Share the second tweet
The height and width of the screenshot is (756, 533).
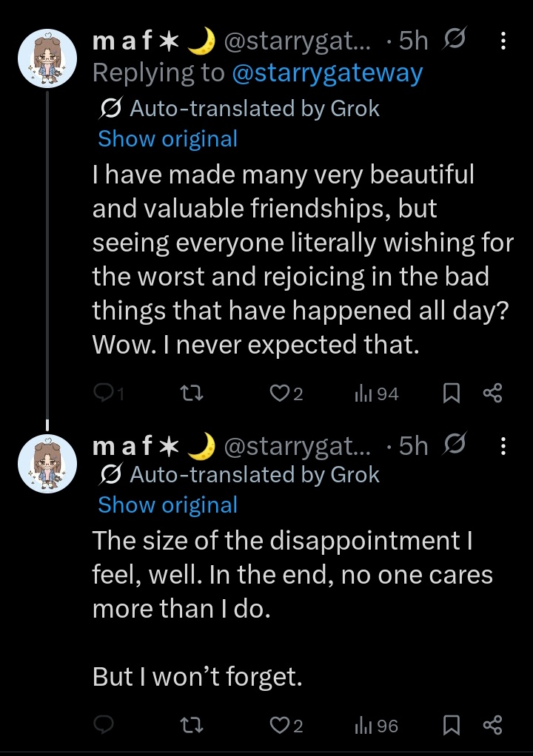tap(492, 725)
